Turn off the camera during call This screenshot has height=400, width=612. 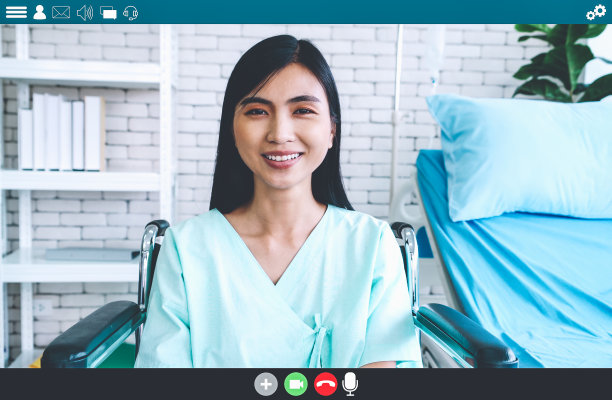tap(296, 384)
